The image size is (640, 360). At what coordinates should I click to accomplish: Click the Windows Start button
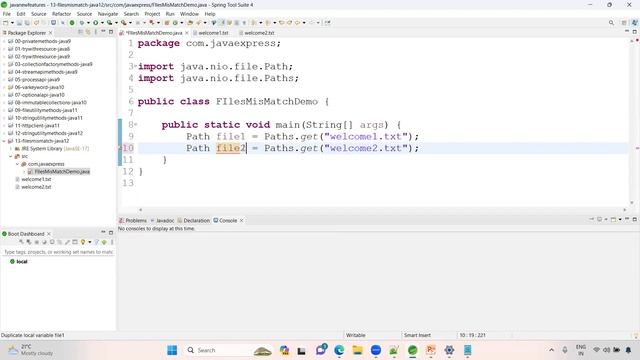(172, 350)
